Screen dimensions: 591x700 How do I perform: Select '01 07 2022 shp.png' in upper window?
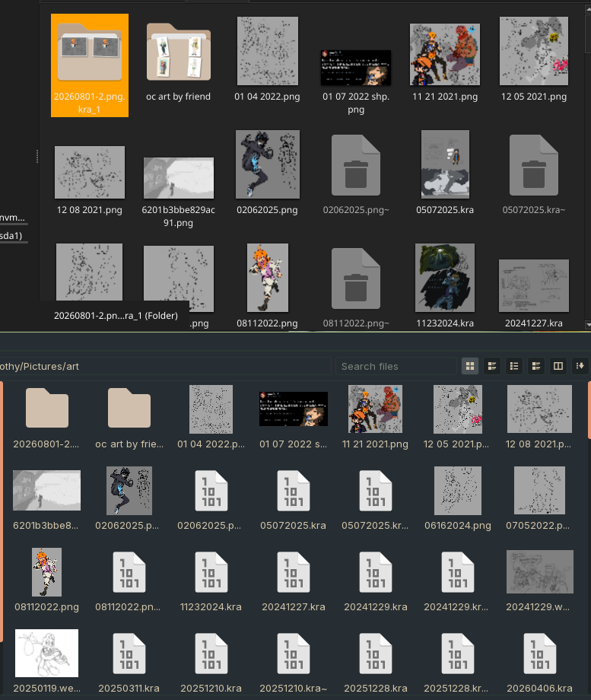point(356,68)
